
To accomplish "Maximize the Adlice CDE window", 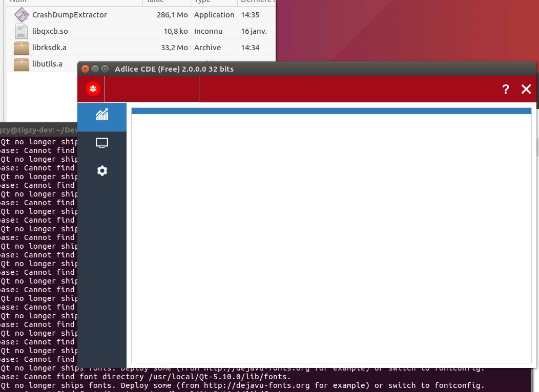I will (x=105, y=69).
